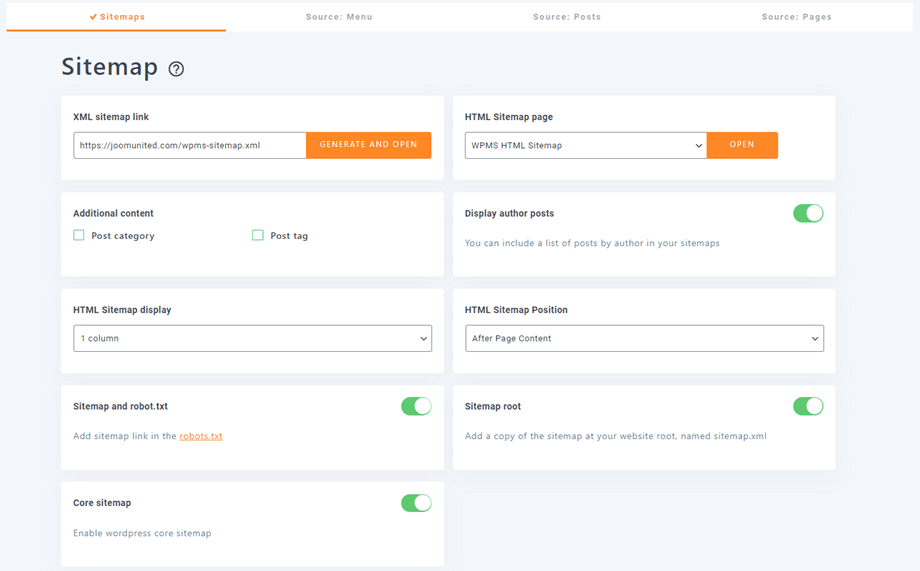920x571 pixels.
Task: Open the robots.txt link
Action: point(201,436)
